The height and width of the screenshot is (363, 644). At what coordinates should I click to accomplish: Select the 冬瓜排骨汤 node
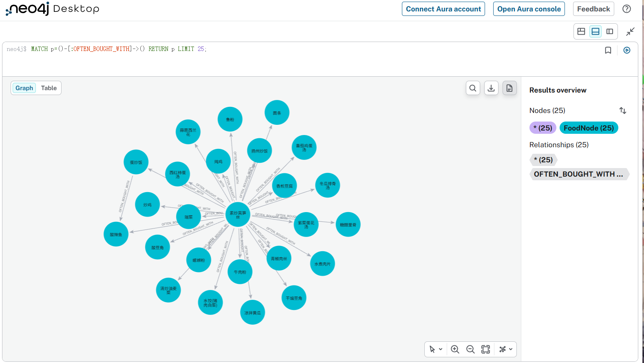click(x=328, y=185)
